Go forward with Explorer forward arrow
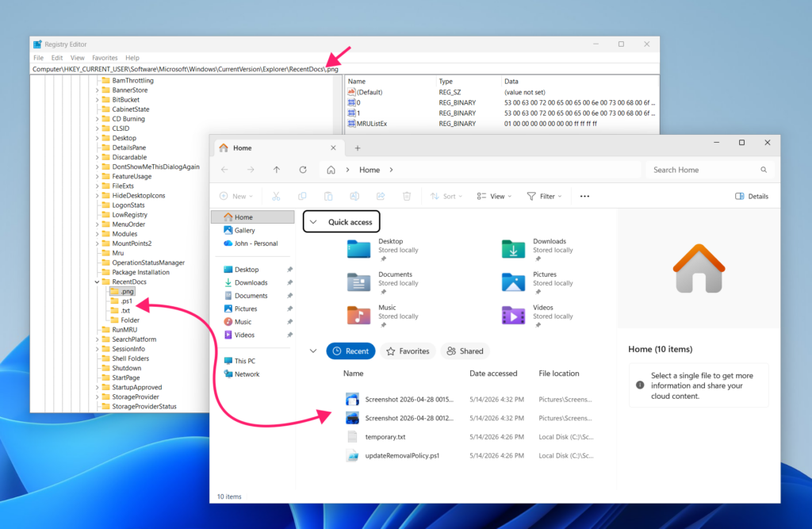The width and height of the screenshot is (812, 529). 251,170
